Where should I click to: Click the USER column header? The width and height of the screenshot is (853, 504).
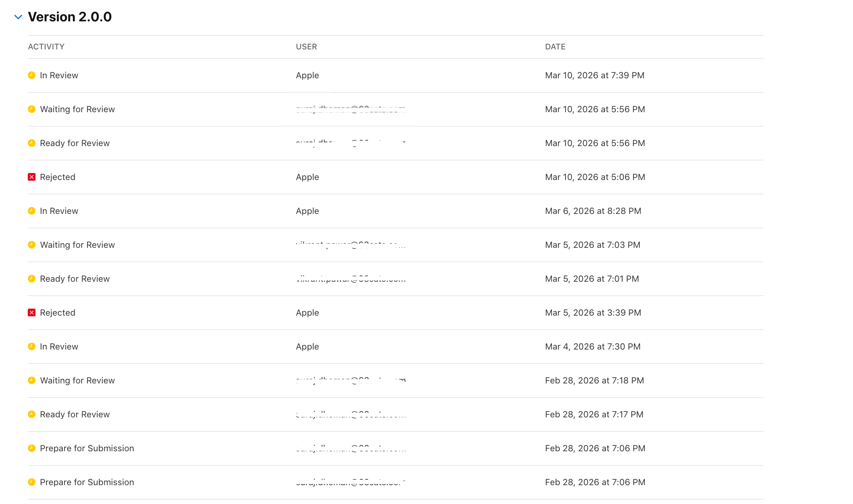306,47
